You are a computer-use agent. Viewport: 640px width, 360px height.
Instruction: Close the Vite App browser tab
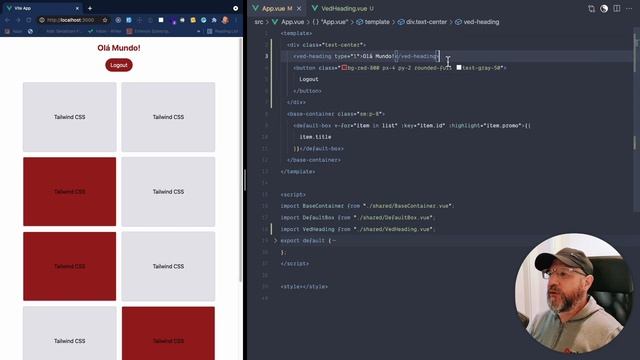coord(77,8)
